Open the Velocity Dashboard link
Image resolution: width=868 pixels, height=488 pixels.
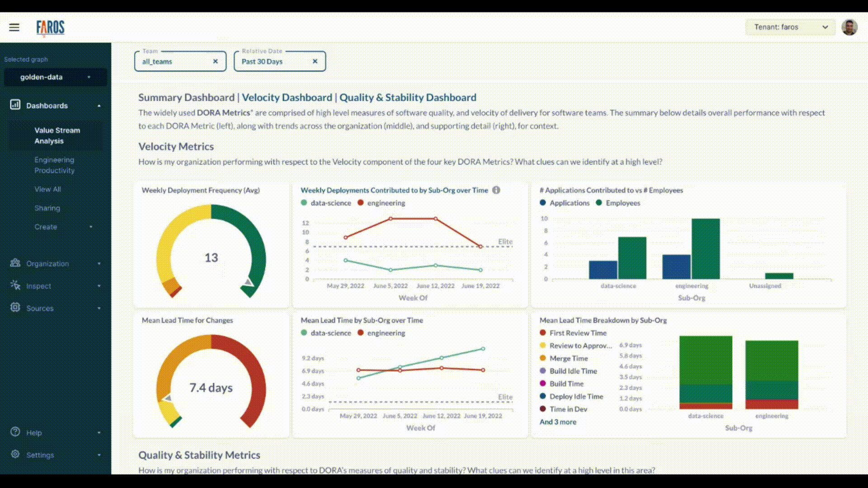point(287,98)
